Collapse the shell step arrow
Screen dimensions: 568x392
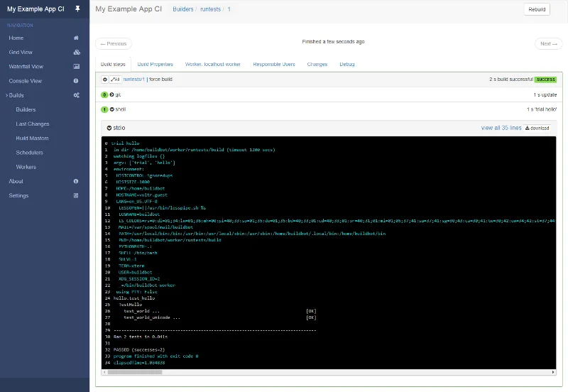(112, 109)
